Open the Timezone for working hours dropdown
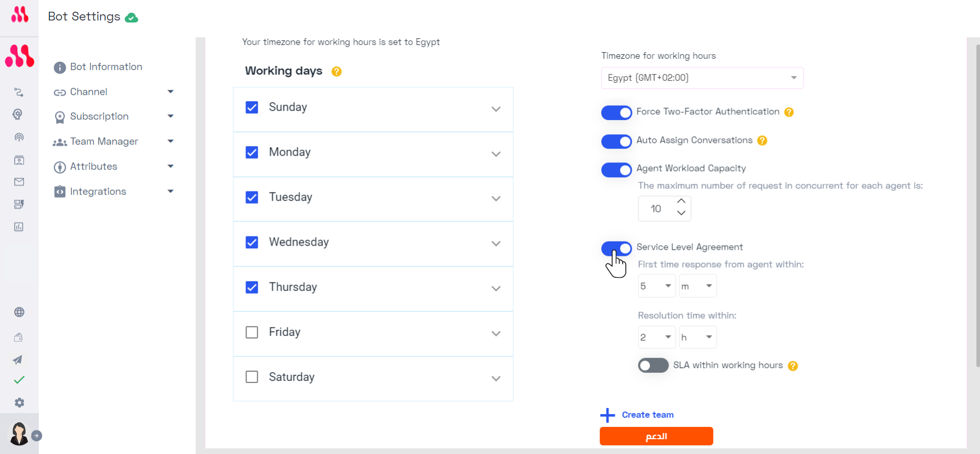This screenshot has width=980, height=454. click(702, 78)
